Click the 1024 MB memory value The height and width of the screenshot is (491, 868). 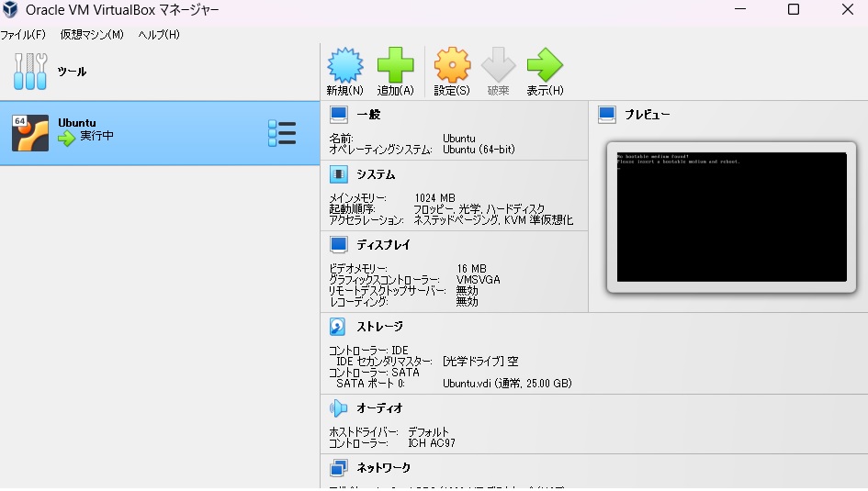coord(435,198)
